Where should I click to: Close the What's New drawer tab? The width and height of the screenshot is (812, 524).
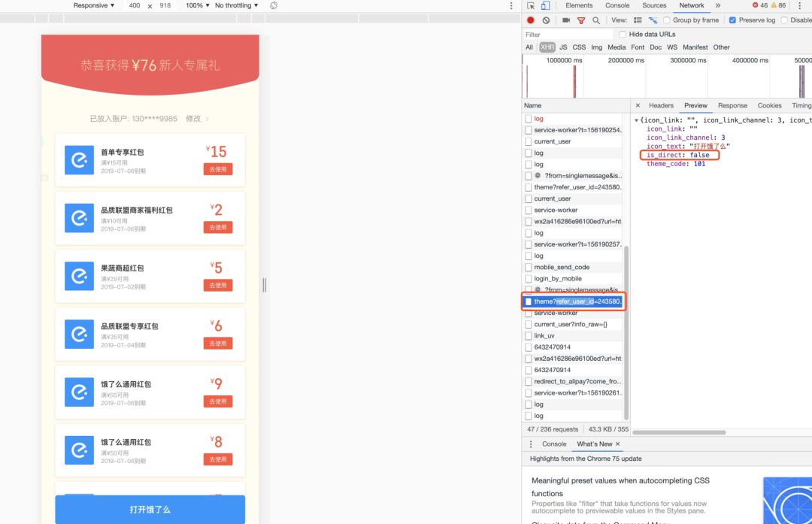coord(617,444)
